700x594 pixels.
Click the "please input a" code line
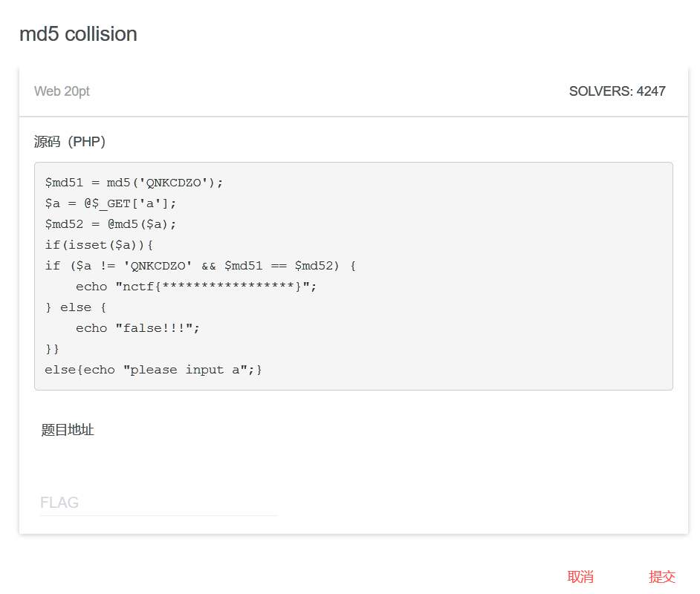153,370
